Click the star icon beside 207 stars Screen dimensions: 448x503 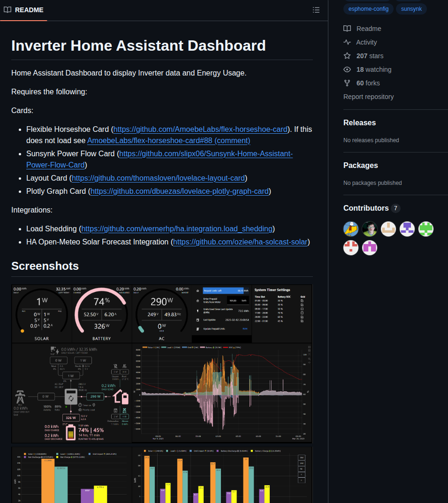pyautogui.click(x=347, y=56)
